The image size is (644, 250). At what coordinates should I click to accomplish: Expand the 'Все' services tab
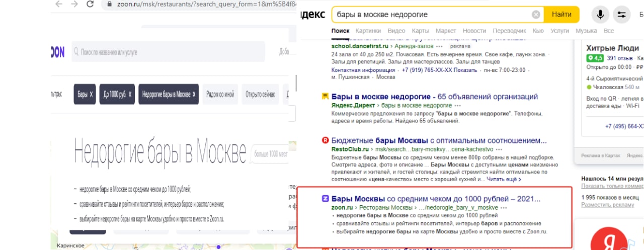click(609, 31)
